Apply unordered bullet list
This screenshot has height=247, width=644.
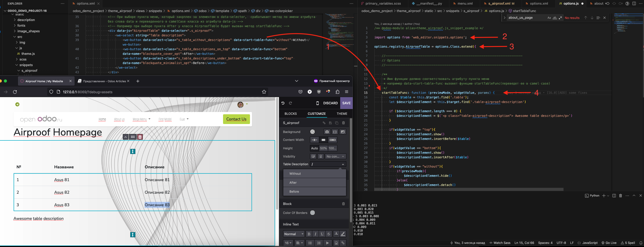pos(310,243)
